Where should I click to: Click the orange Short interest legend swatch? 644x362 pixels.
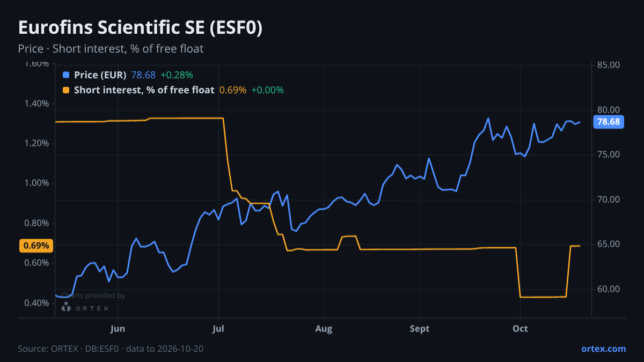pos(66,90)
